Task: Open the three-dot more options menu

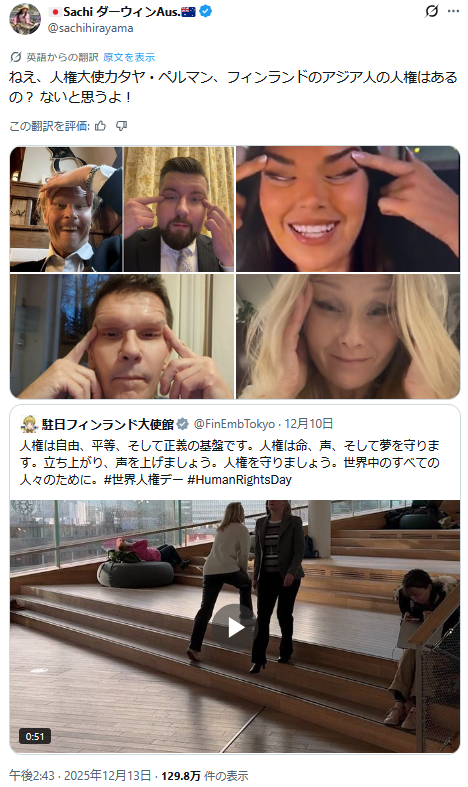Action: click(453, 11)
